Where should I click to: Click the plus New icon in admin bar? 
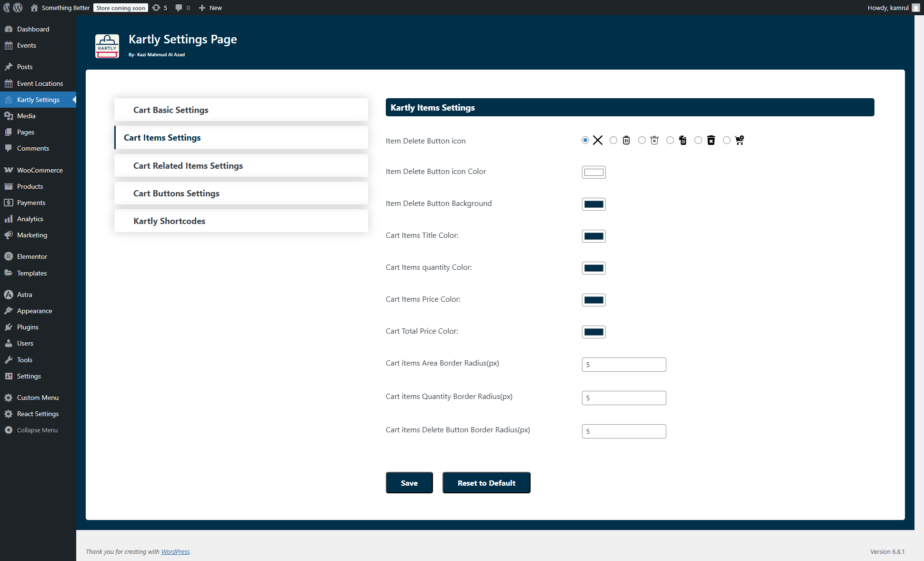pyautogui.click(x=202, y=8)
